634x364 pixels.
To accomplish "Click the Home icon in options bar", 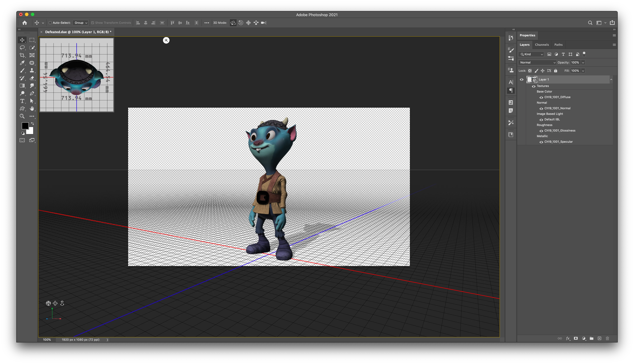I will (25, 23).
